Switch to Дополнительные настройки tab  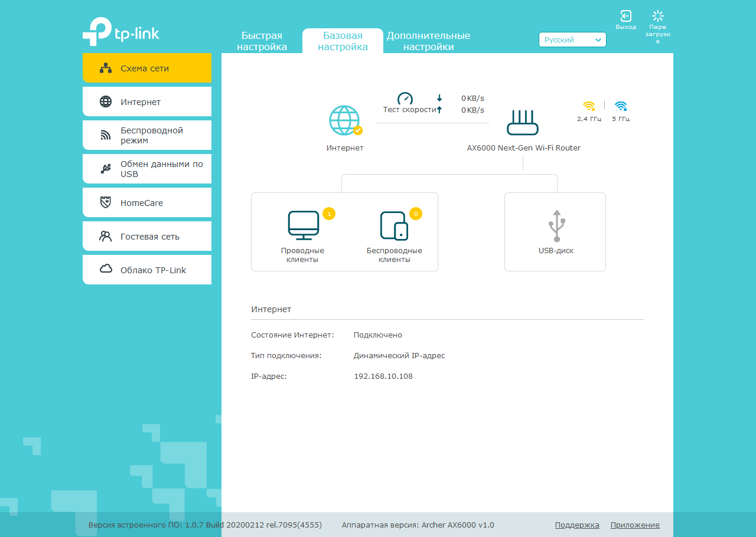(428, 41)
